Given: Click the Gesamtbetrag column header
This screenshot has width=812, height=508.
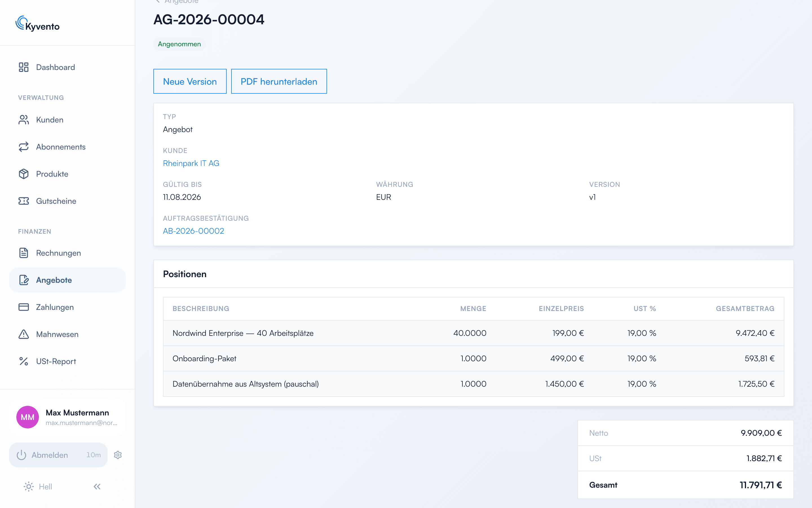Looking at the screenshot, I should point(745,308).
